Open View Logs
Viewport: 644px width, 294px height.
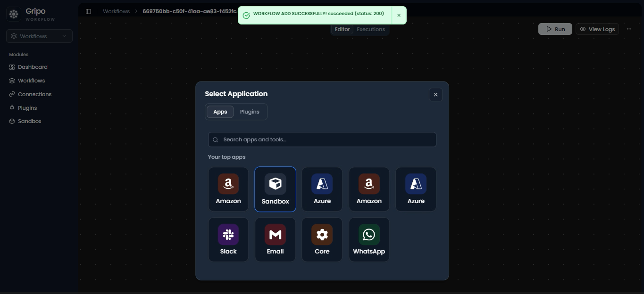click(x=597, y=29)
